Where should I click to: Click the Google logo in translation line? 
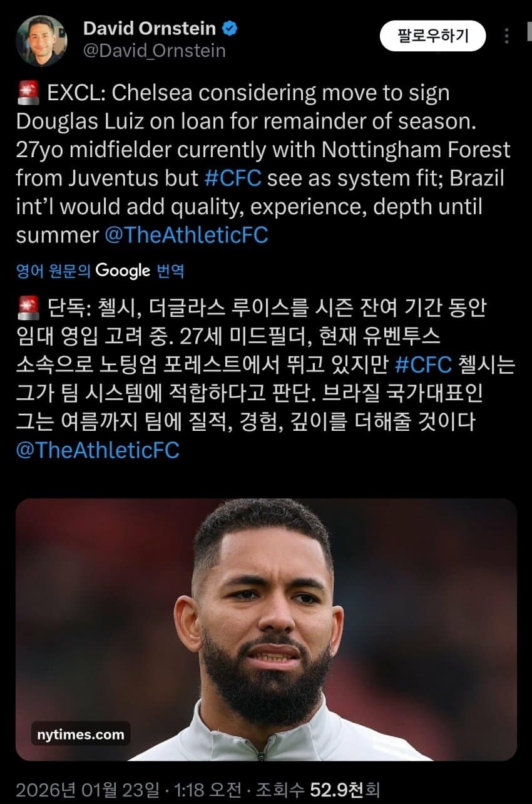pyautogui.click(x=123, y=271)
